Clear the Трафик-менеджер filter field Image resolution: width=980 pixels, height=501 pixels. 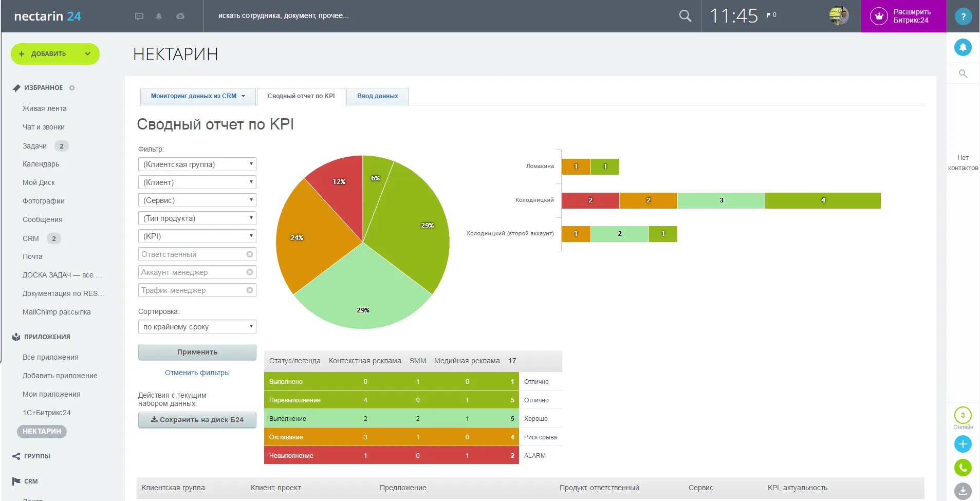click(250, 290)
